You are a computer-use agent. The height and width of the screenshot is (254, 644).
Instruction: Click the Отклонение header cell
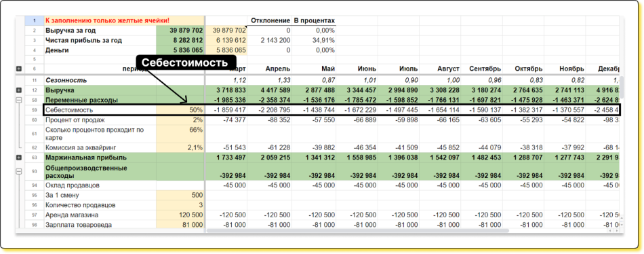[270, 20]
